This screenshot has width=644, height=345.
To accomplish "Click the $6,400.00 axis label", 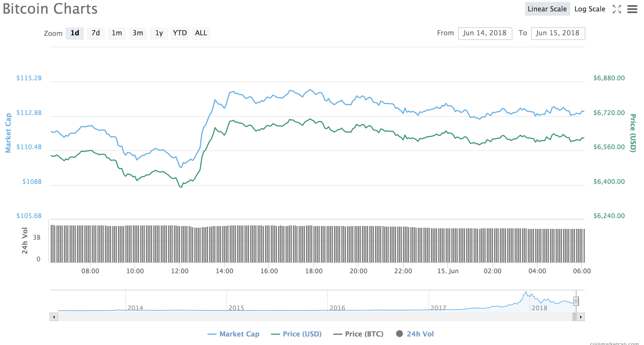I will pyautogui.click(x=609, y=182).
